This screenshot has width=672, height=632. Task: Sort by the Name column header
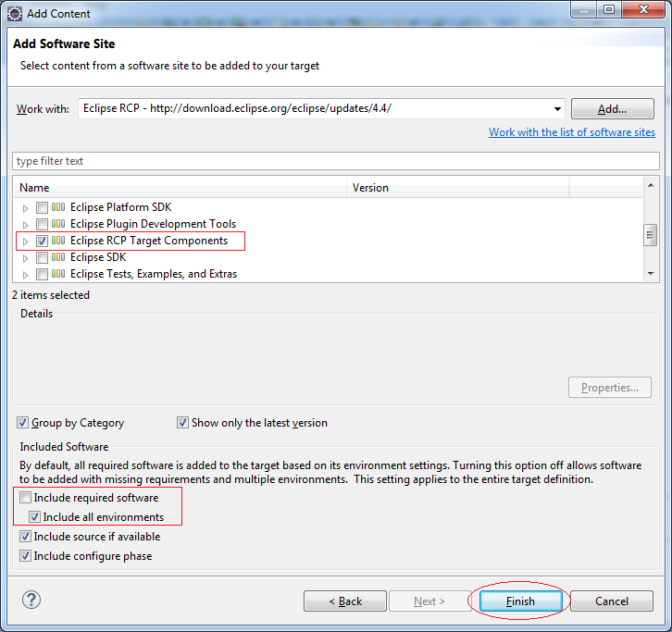[180, 188]
